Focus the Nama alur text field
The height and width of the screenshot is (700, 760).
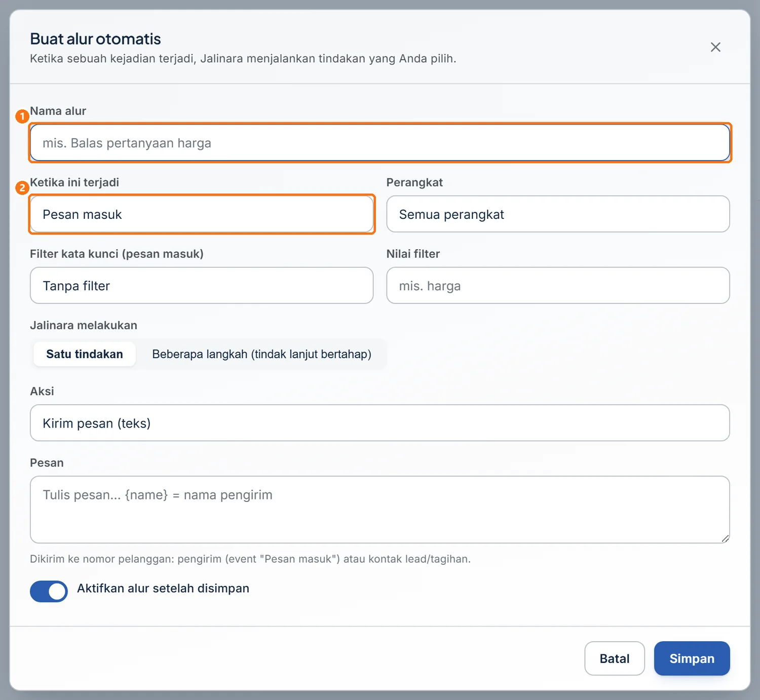380,143
